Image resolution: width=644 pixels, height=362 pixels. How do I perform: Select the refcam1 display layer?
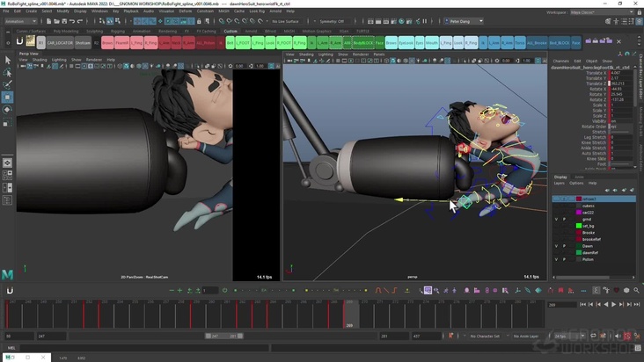(x=590, y=199)
